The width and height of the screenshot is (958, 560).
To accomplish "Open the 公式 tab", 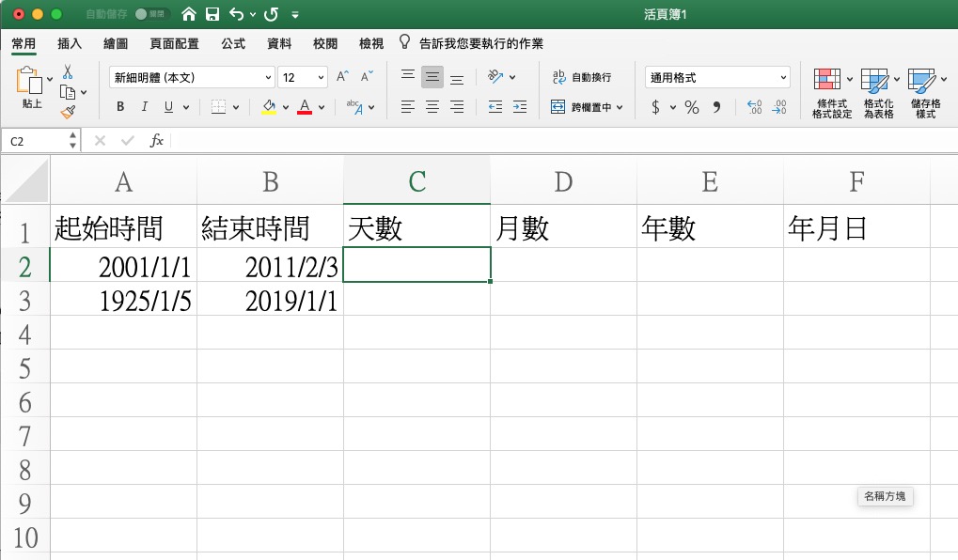I will 233,43.
